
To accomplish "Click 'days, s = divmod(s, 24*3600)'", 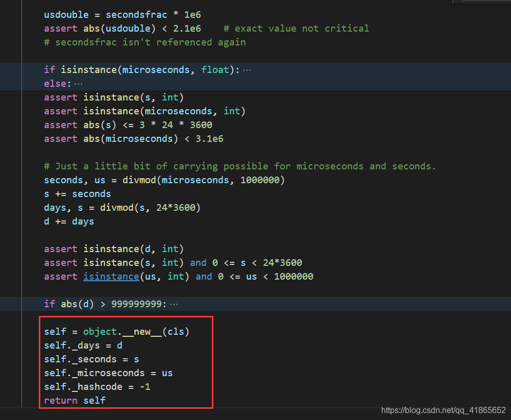I will [x=122, y=208].
